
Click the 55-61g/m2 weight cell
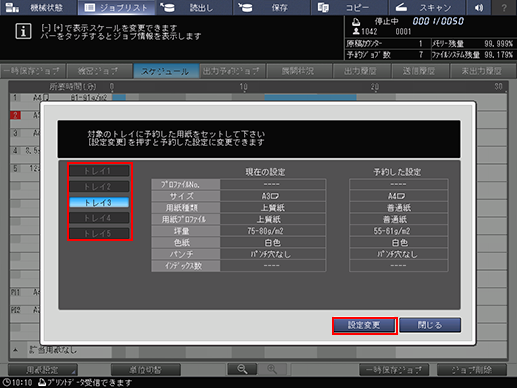(x=399, y=231)
